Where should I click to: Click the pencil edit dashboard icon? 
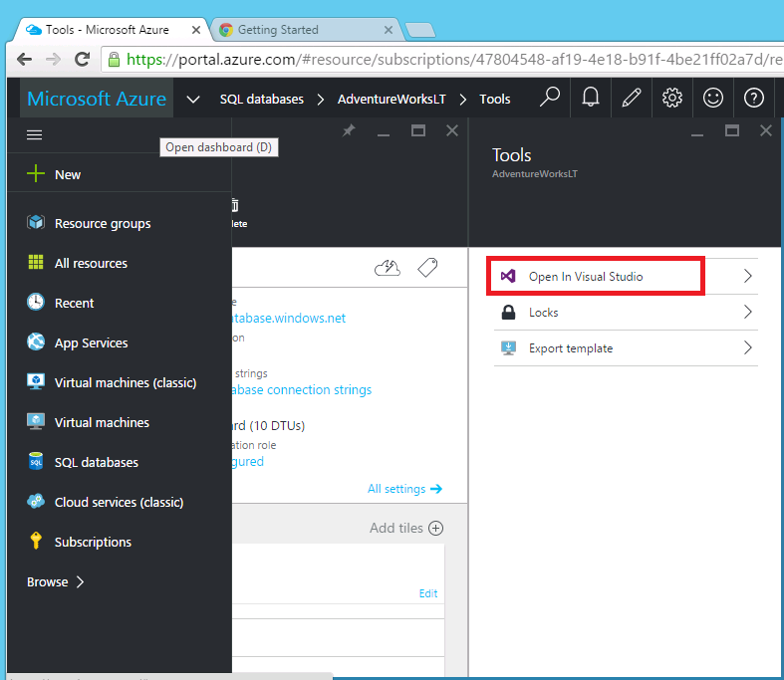click(632, 98)
